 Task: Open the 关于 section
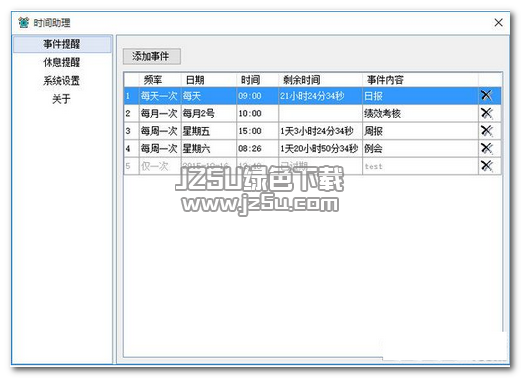(62, 99)
